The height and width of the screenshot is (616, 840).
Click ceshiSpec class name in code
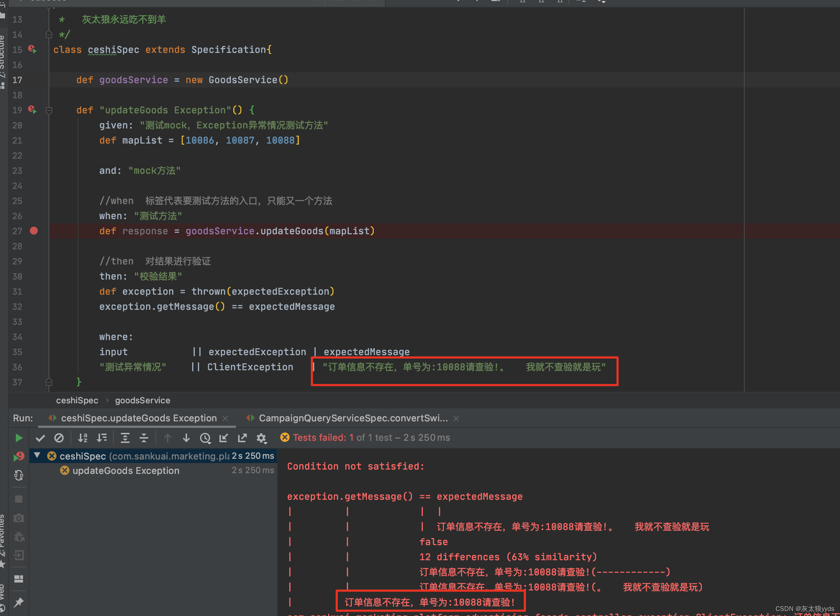click(x=113, y=50)
